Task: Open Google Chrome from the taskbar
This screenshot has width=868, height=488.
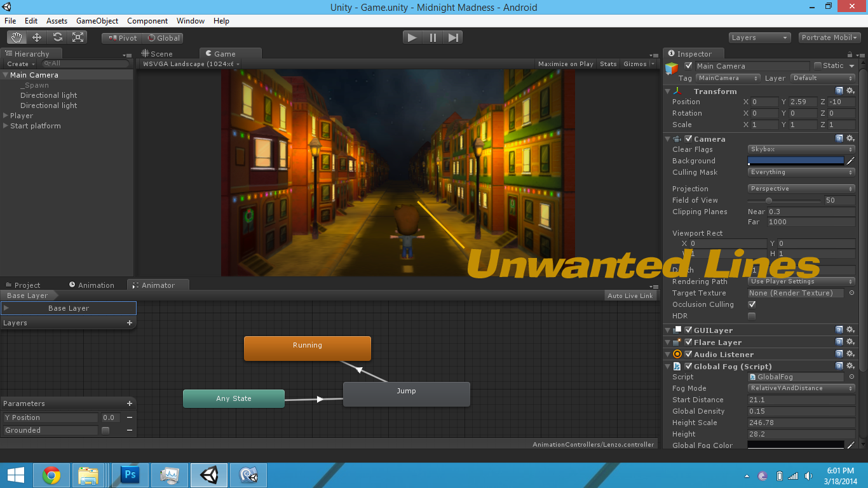Action: pyautogui.click(x=51, y=475)
